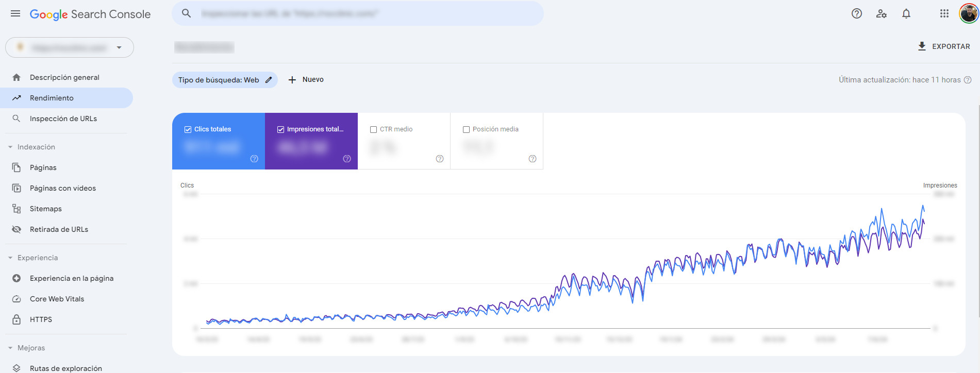
Task: Enable the Posición media checkbox
Action: point(467,129)
